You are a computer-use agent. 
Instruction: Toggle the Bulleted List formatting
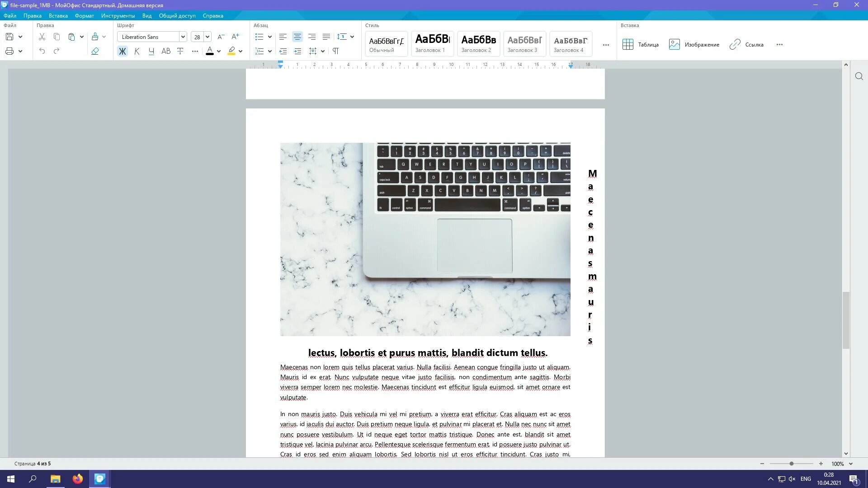(x=259, y=37)
